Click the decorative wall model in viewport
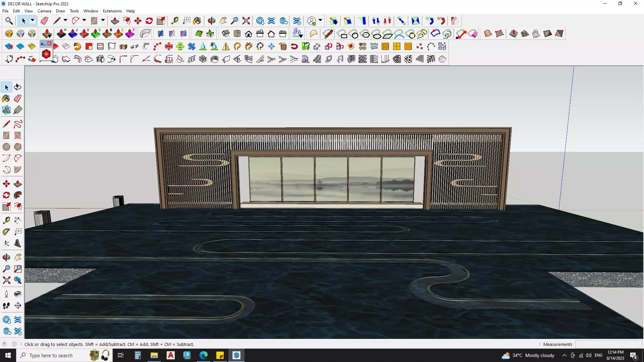 (332, 169)
